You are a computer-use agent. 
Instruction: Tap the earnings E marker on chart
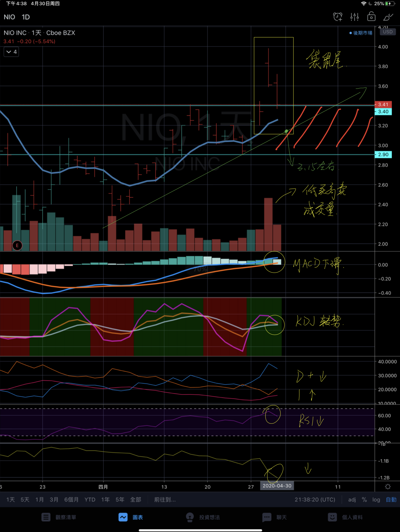point(17,245)
